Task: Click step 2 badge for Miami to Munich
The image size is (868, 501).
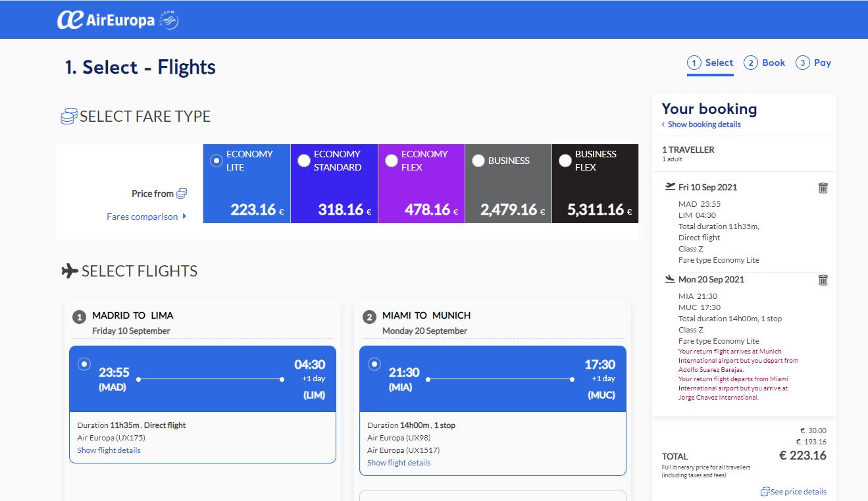Action: click(369, 317)
